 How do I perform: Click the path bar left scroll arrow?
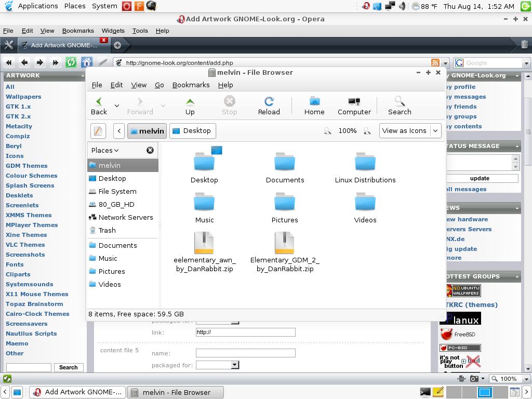pos(119,131)
